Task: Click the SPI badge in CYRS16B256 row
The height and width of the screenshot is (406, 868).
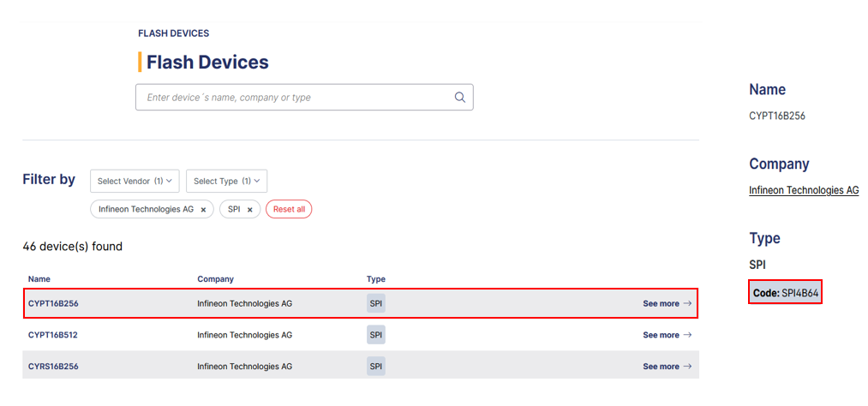Action: tap(375, 367)
